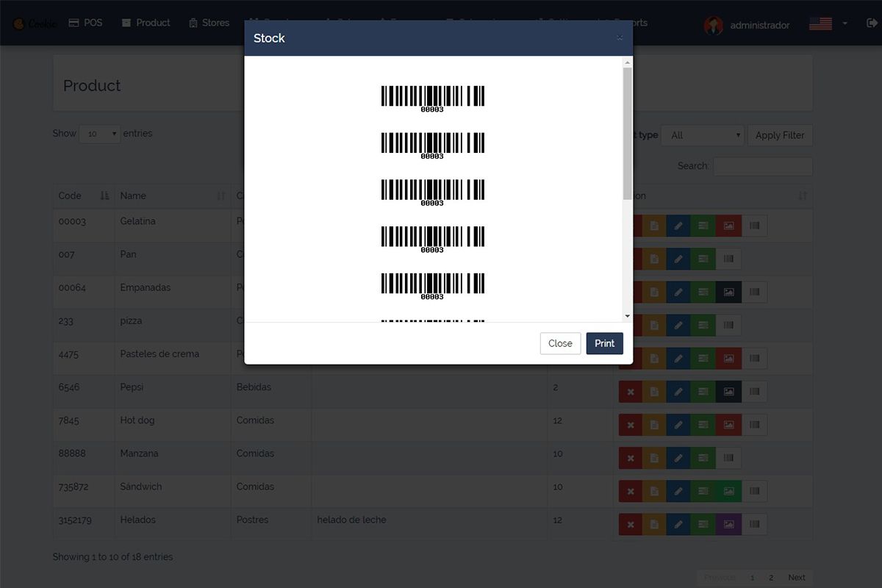The image size is (882, 588).
Task: Sort by the Action column arrows
Action: click(x=803, y=196)
